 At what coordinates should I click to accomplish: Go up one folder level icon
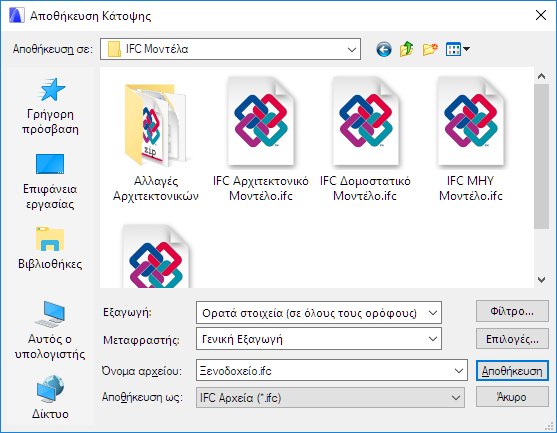click(x=406, y=49)
